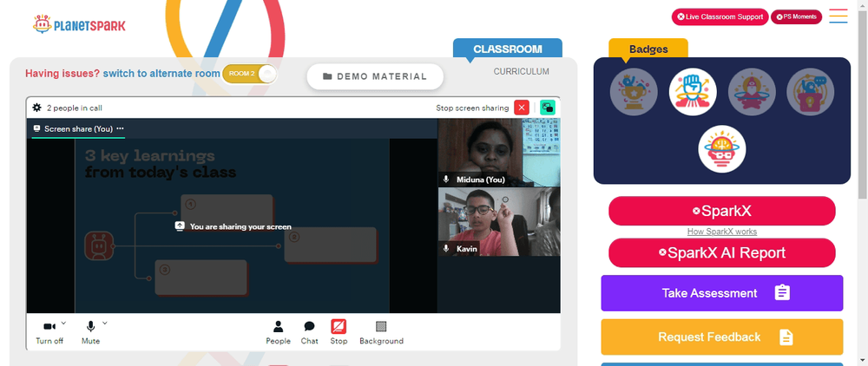
Task: Open the Badges tab
Action: coord(648,49)
